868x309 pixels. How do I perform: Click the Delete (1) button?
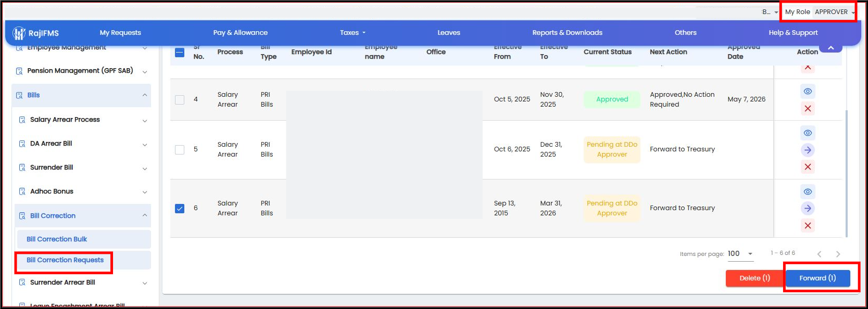click(x=754, y=278)
